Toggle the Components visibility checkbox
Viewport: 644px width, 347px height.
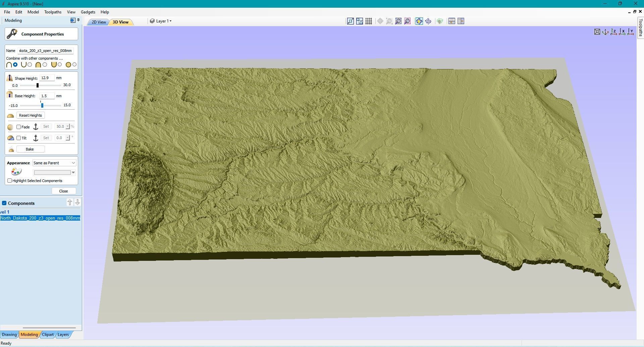(x=4, y=203)
